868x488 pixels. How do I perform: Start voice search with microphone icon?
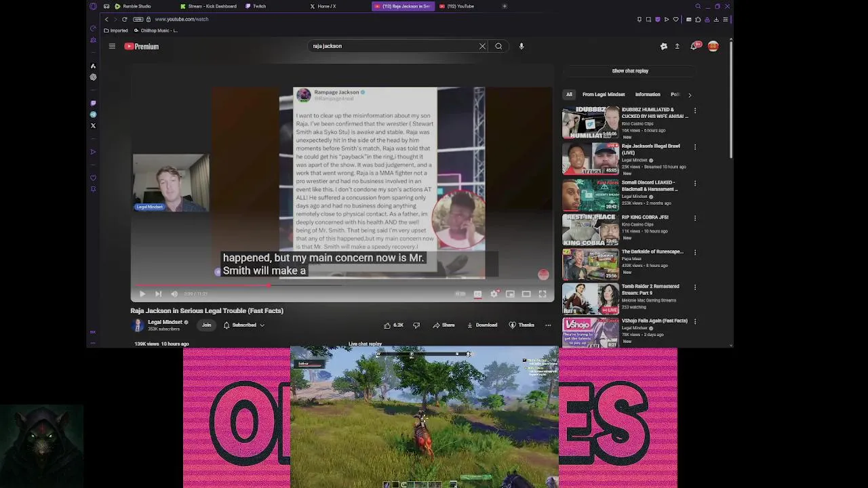521,46
